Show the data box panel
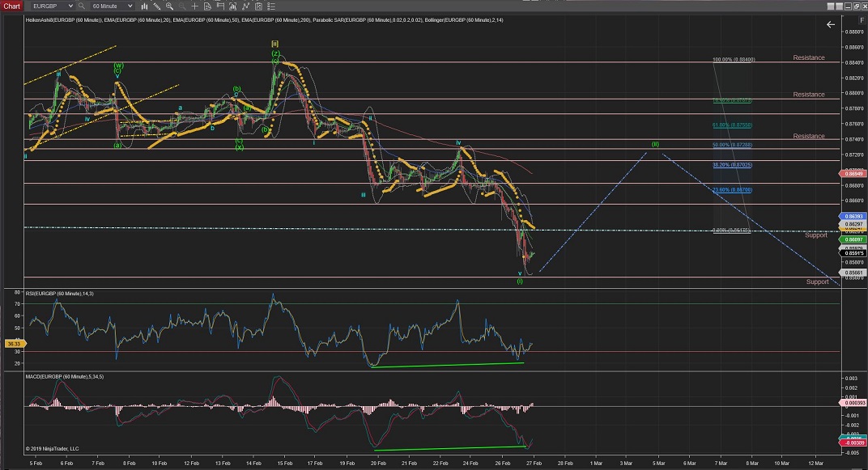The width and height of the screenshot is (868, 470). point(207,6)
